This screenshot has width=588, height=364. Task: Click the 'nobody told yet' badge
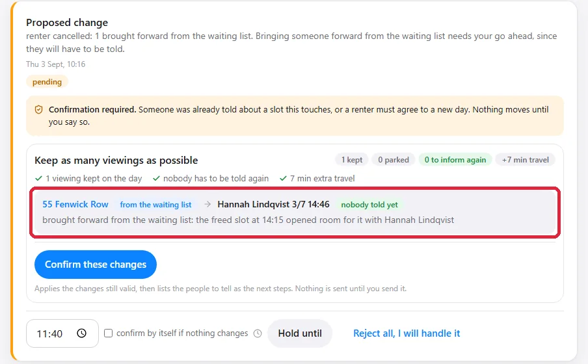(x=369, y=205)
